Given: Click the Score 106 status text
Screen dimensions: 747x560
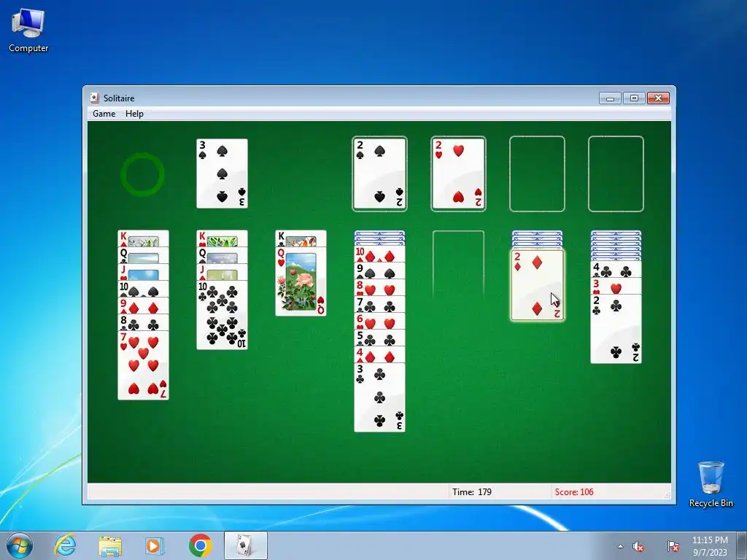Looking at the screenshot, I should 574,492.
